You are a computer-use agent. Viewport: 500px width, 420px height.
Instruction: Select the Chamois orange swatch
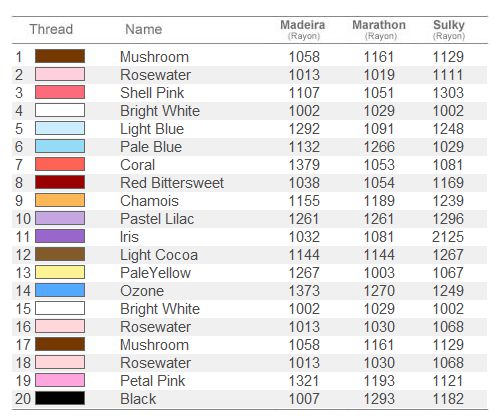pos(60,200)
